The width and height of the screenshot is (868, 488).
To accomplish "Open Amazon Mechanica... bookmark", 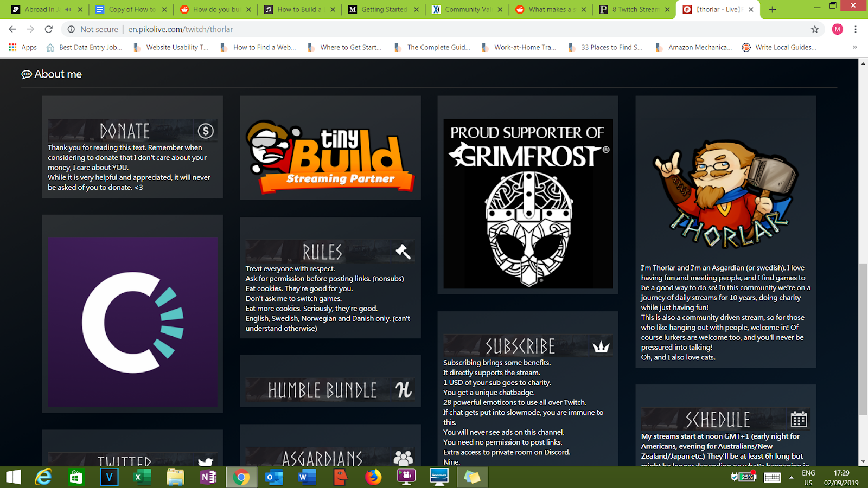I will [x=694, y=47].
